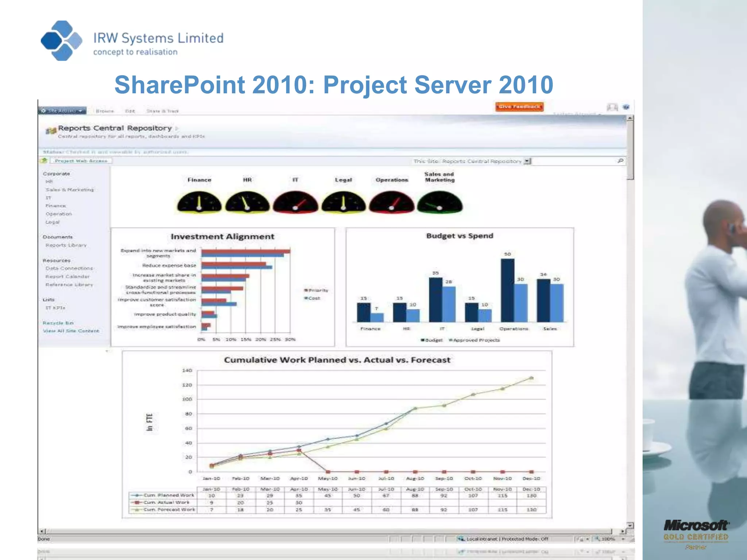This screenshot has width=747, height=560.
Task: Click the help icon at top right
Action: coord(626,107)
